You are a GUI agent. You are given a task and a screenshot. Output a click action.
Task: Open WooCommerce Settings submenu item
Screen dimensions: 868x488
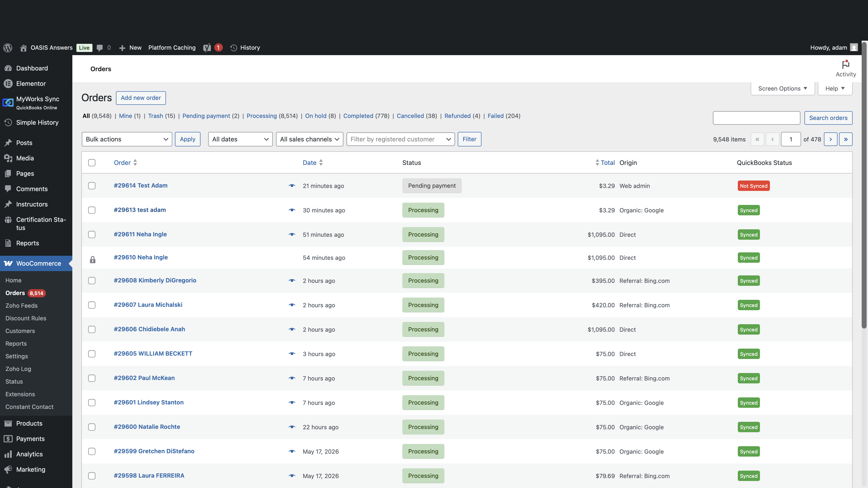coord(17,356)
